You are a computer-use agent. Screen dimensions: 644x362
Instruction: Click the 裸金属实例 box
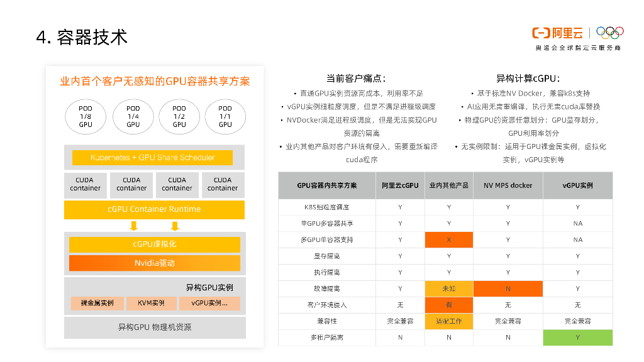tap(97, 304)
